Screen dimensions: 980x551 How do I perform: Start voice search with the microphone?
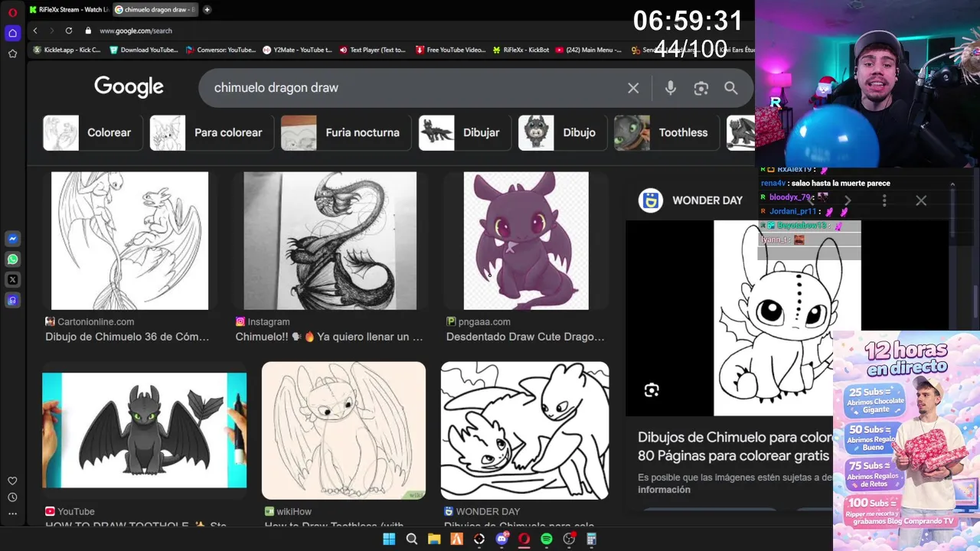tap(671, 88)
